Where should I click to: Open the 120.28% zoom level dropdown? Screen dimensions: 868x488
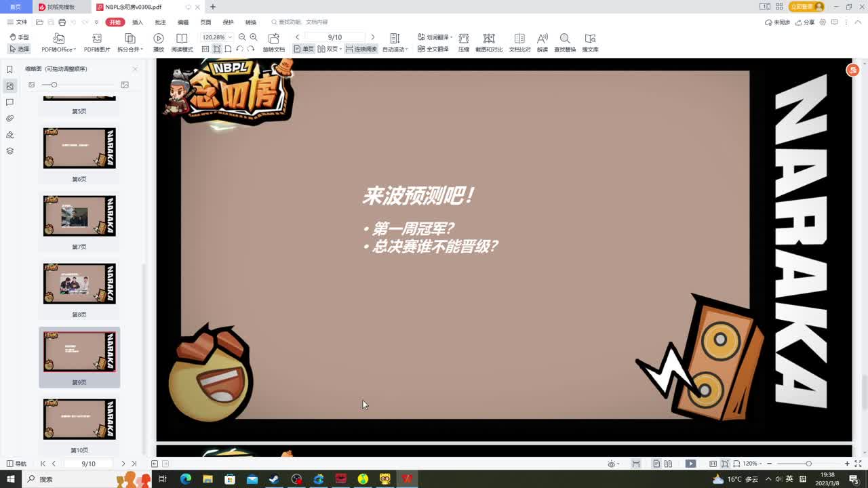point(215,37)
